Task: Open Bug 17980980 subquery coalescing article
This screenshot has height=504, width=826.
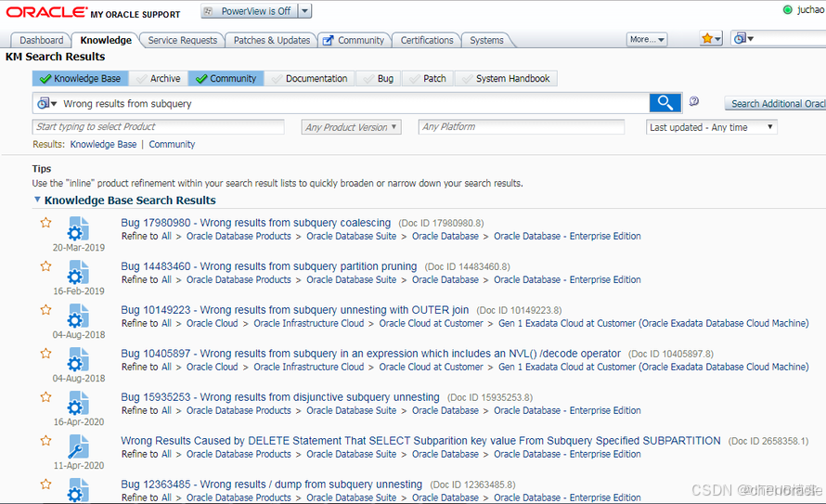Action: point(256,223)
